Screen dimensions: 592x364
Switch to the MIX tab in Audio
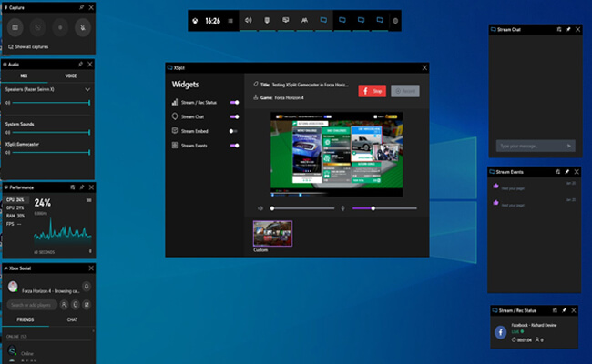click(24, 76)
